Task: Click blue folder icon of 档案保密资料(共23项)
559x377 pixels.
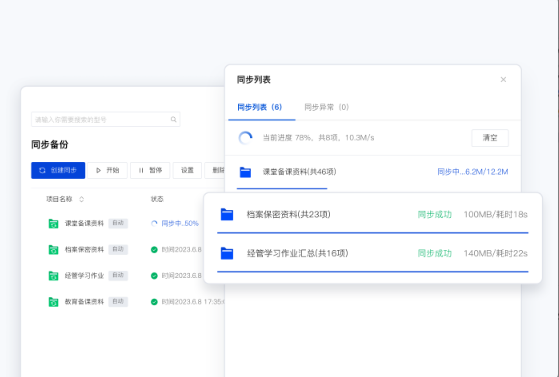Action: coord(227,214)
